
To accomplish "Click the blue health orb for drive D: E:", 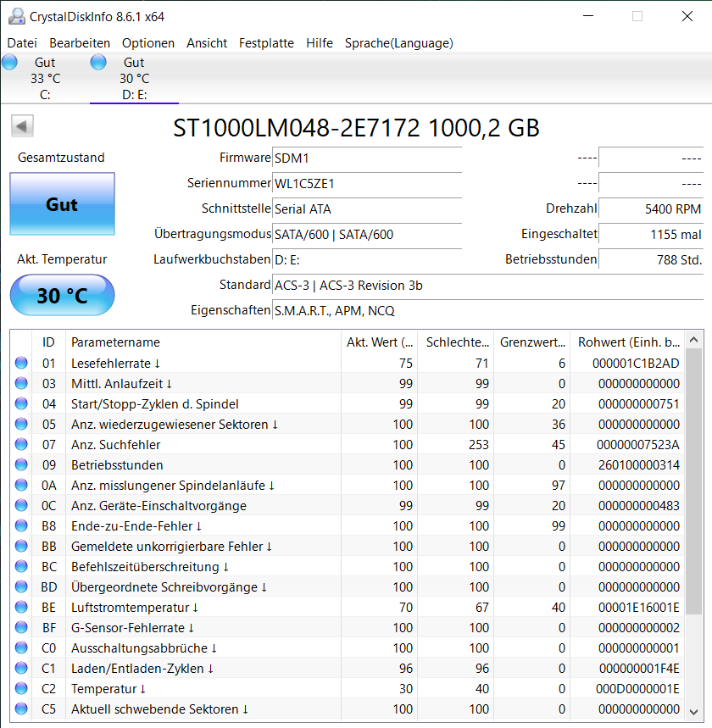I will pos(98,62).
